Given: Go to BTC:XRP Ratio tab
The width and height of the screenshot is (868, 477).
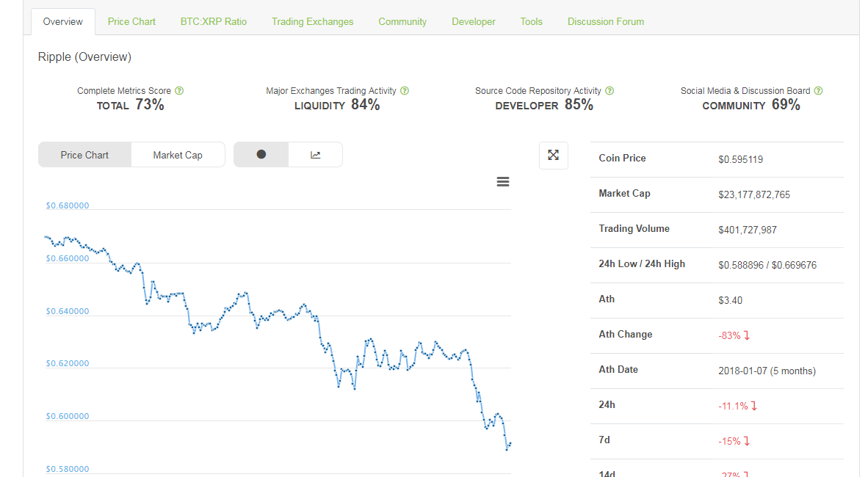Looking at the screenshot, I should pos(214,21).
